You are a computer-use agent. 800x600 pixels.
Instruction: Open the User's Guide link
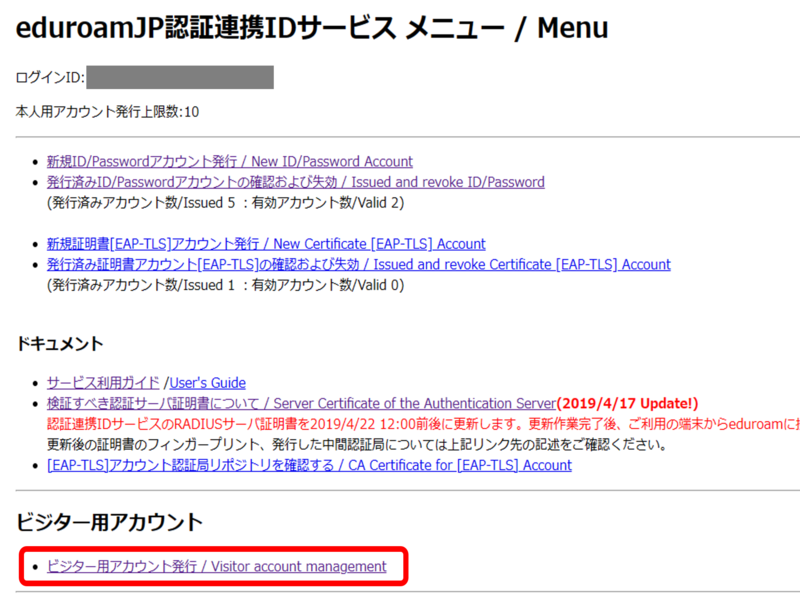(207, 383)
